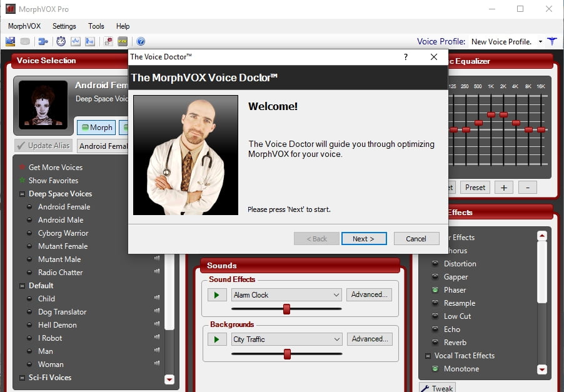Collapse the Deep Space Voices group

22,194
